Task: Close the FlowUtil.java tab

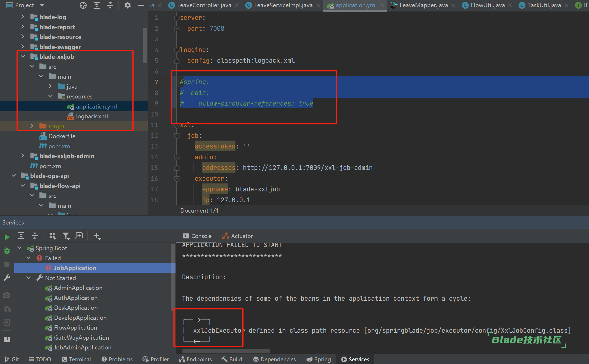Action: (510, 5)
